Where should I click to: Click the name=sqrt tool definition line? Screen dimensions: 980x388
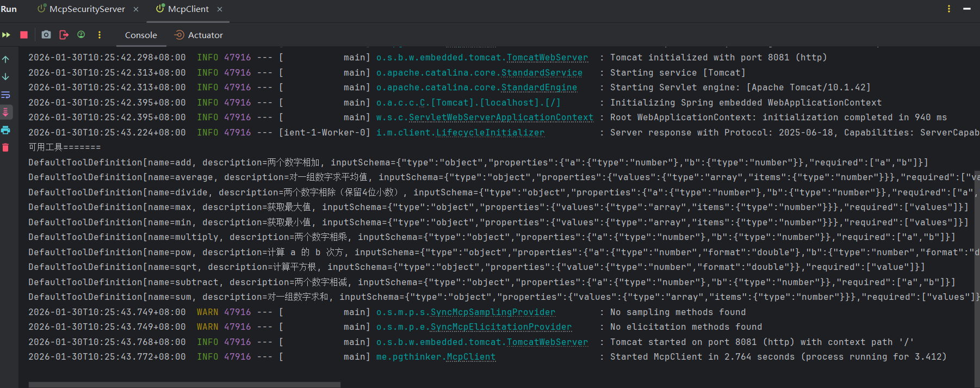coord(476,267)
